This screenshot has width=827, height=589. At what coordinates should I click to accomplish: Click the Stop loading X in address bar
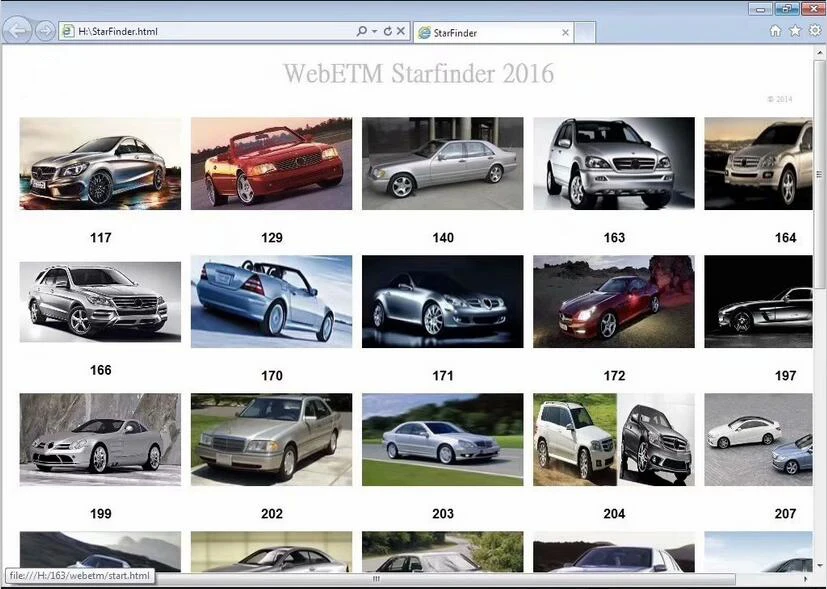pos(401,31)
